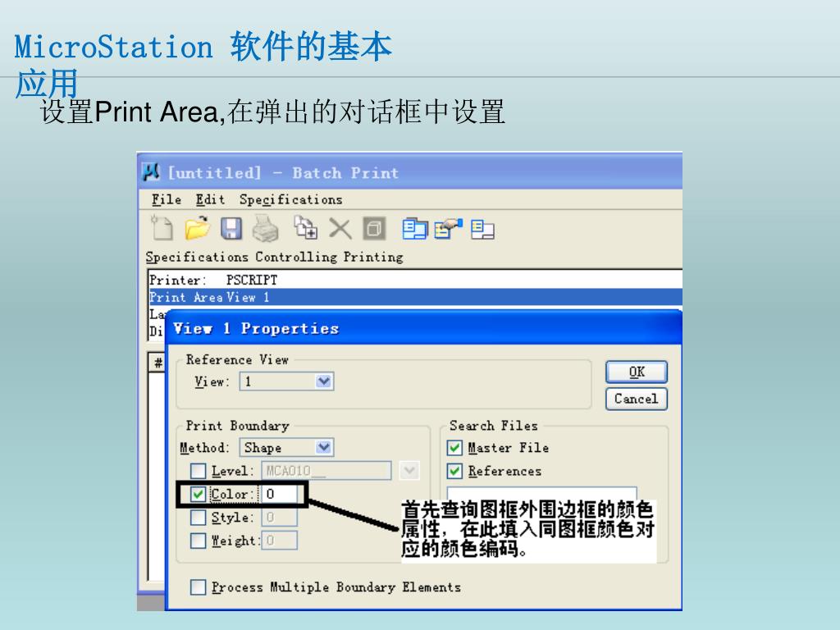
Task: Click the MicroStation app icon in title bar
Action: (151, 172)
